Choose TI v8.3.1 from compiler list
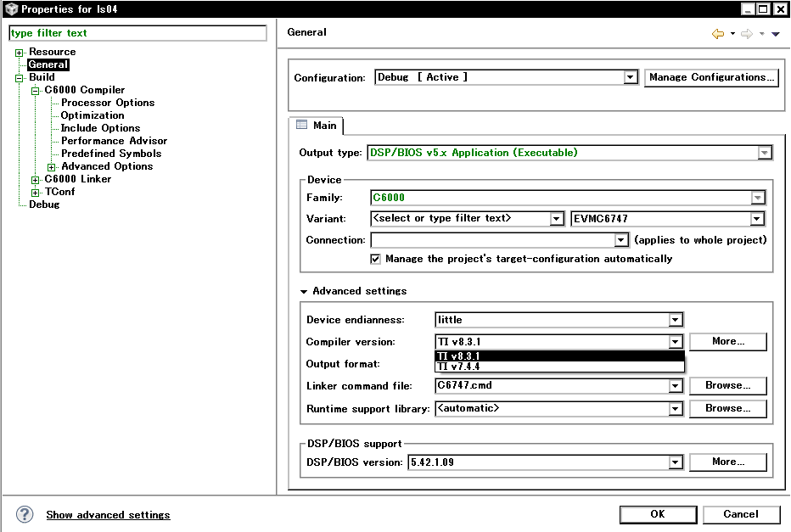 [559, 356]
